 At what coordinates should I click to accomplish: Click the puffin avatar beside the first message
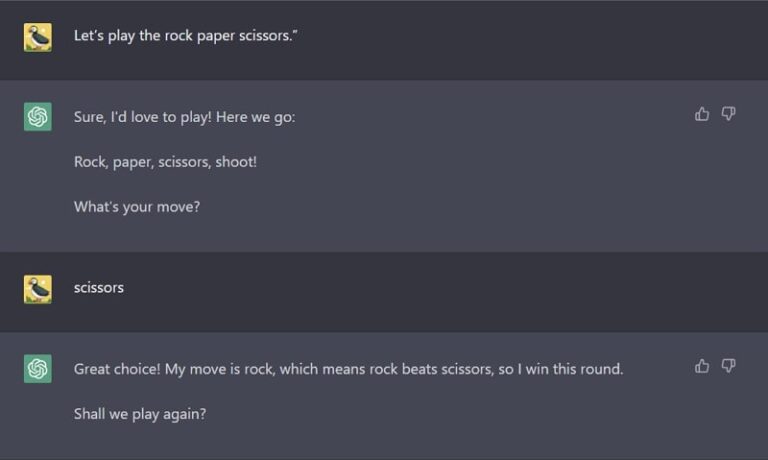pos(38,37)
